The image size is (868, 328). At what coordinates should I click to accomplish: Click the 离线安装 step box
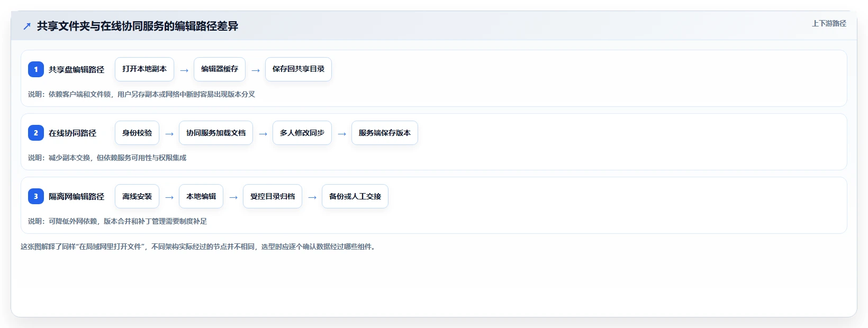click(x=137, y=196)
